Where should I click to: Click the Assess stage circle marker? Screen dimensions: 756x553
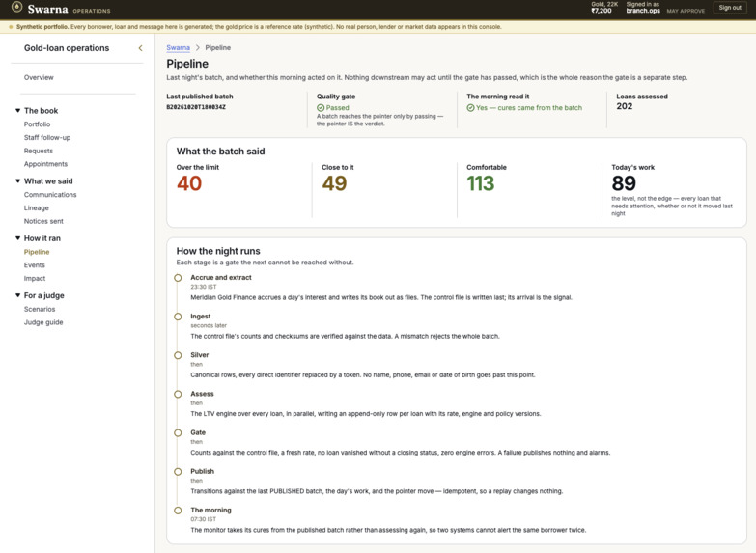[178, 395]
